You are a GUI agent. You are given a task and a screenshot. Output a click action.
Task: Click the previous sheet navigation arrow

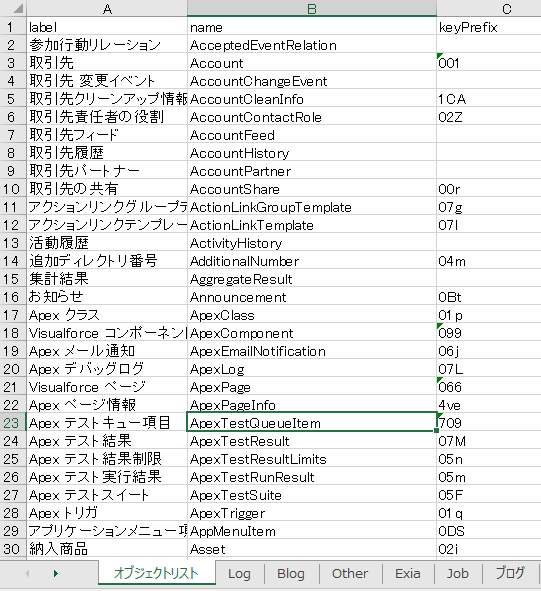pos(27,573)
